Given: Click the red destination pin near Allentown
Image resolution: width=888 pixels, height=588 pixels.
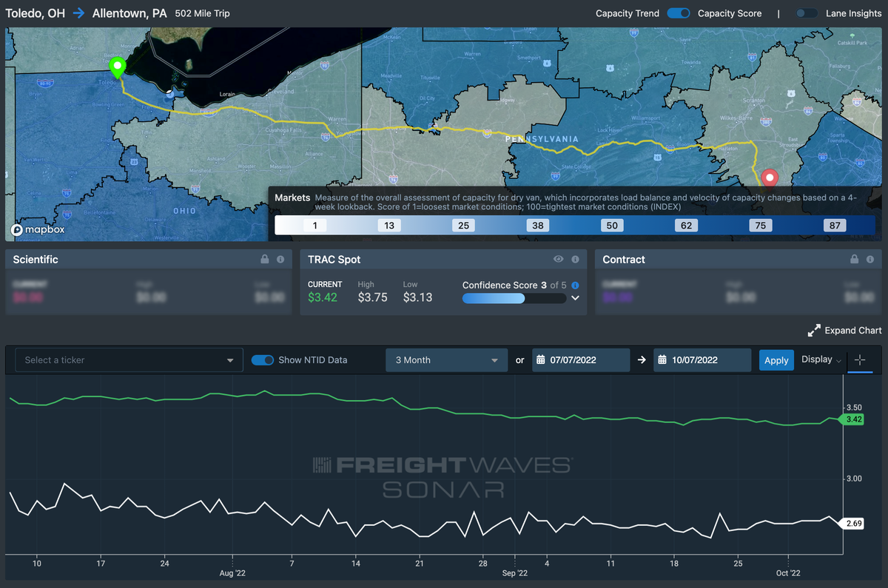Looking at the screenshot, I should [770, 179].
